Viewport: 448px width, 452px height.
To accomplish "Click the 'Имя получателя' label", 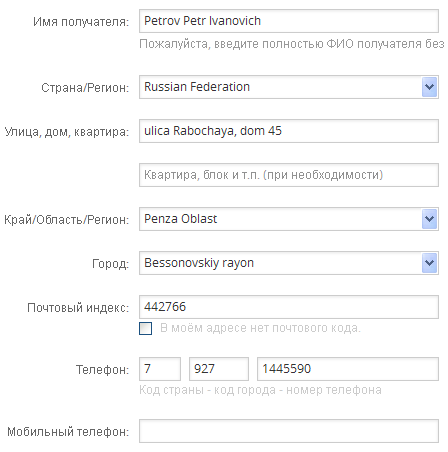I will [x=81, y=22].
